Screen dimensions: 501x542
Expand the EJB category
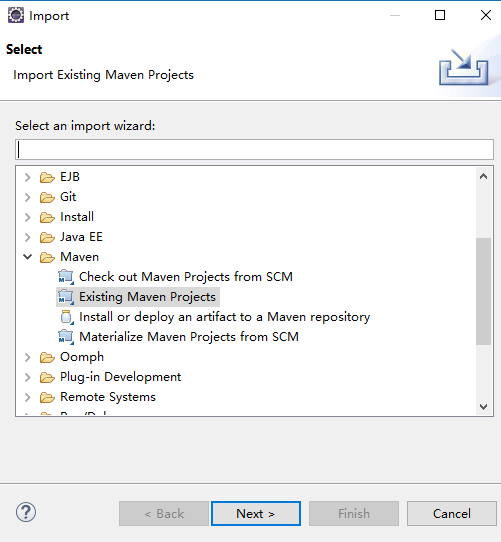coord(28,177)
